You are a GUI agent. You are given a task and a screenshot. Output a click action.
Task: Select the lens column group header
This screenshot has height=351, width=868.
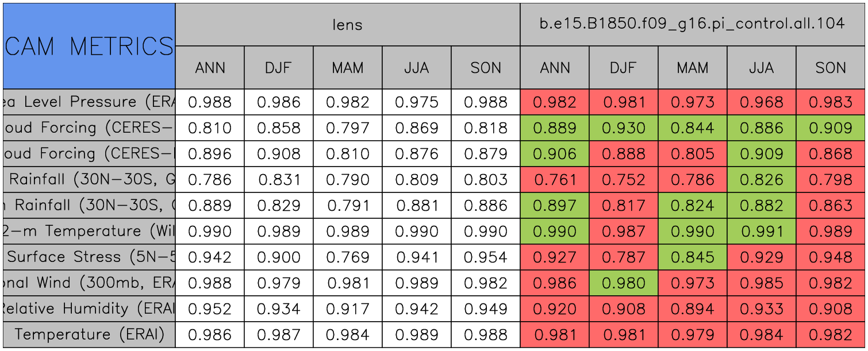(x=347, y=24)
